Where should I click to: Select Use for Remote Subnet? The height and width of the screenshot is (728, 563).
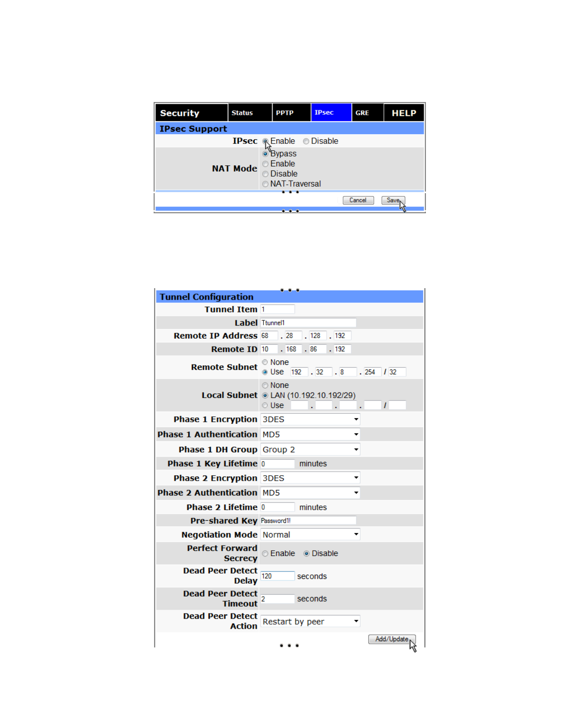265,372
